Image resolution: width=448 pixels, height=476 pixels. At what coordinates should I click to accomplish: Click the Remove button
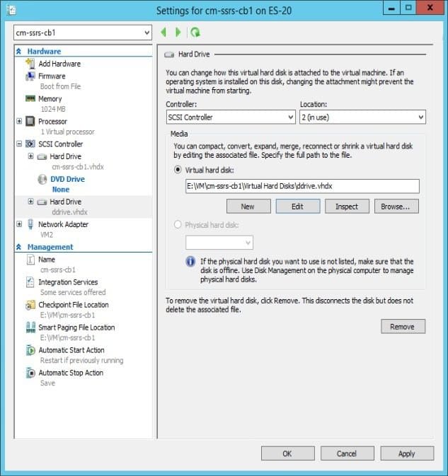pos(403,326)
